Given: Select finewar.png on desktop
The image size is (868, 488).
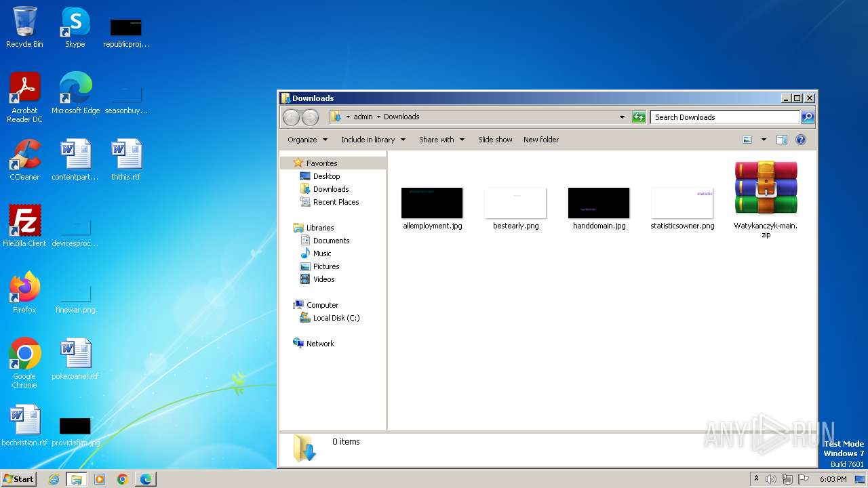Looking at the screenshot, I should pos(75,300).
